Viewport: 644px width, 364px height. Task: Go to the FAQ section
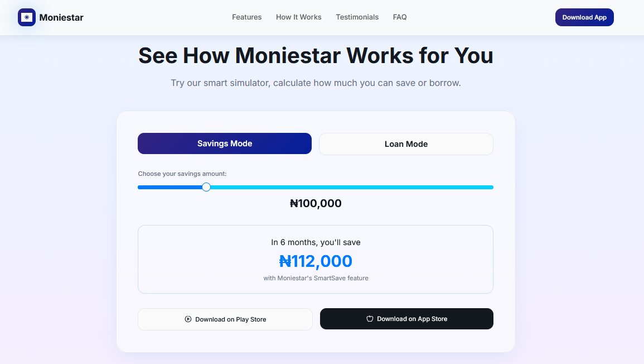(x=400, y=17)
